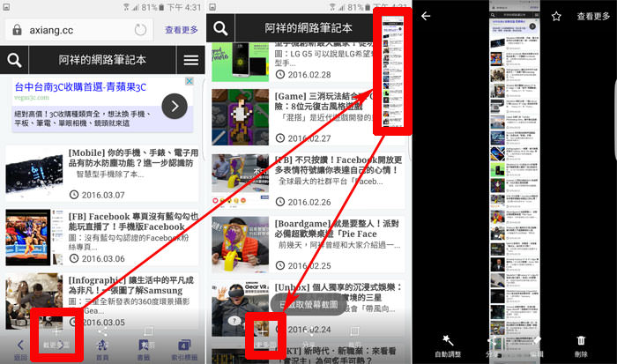Open the Street Fighter game article thumbnail
Screen dimensions: 617x364
point(34,237)
